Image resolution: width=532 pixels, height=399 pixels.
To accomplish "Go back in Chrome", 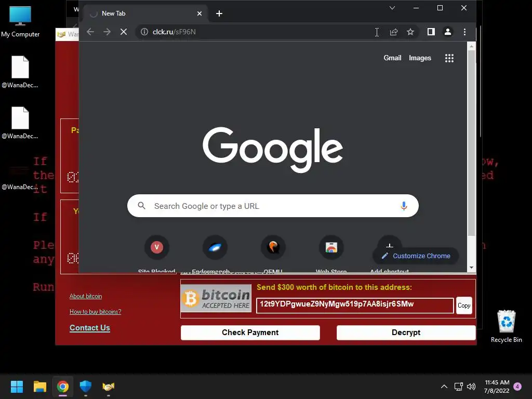I will pyautogui.click(x=90, y=32).
